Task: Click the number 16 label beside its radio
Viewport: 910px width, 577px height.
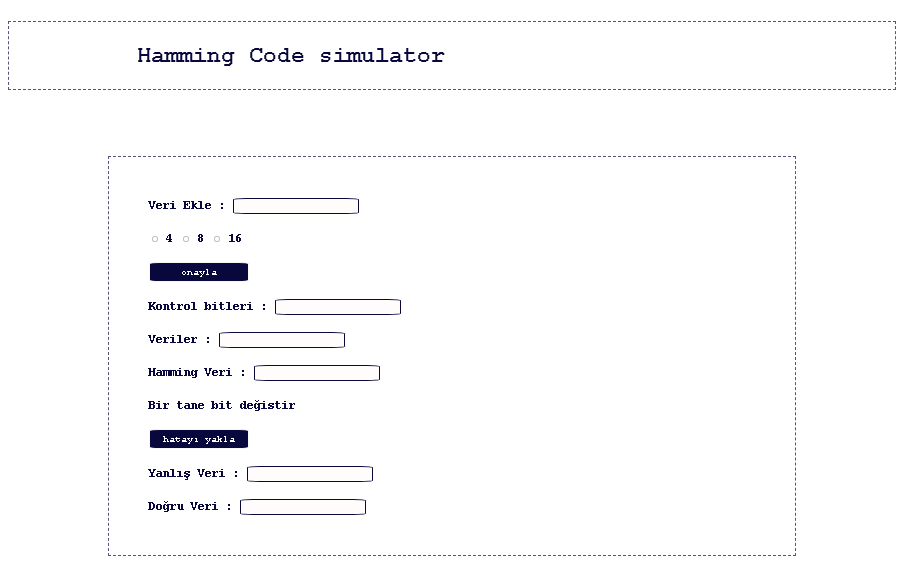Action: [x=234, y=238]
